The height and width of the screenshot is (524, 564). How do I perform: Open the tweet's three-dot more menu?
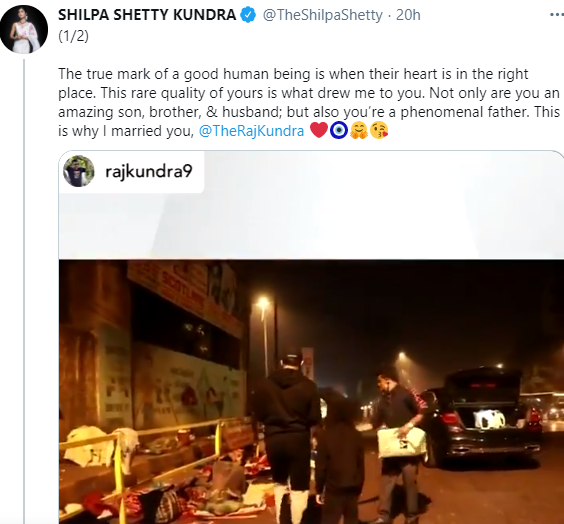point(556,15)
